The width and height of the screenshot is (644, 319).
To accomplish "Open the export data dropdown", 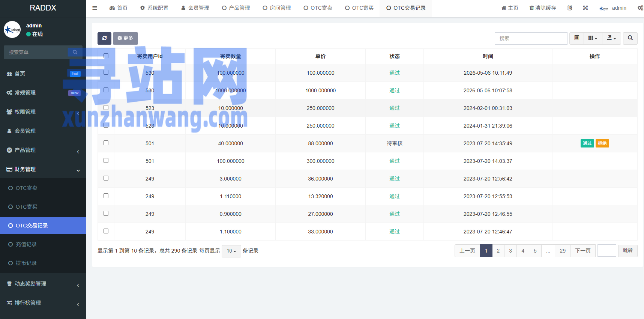I will pyautogui.click(x=611, y=38).
